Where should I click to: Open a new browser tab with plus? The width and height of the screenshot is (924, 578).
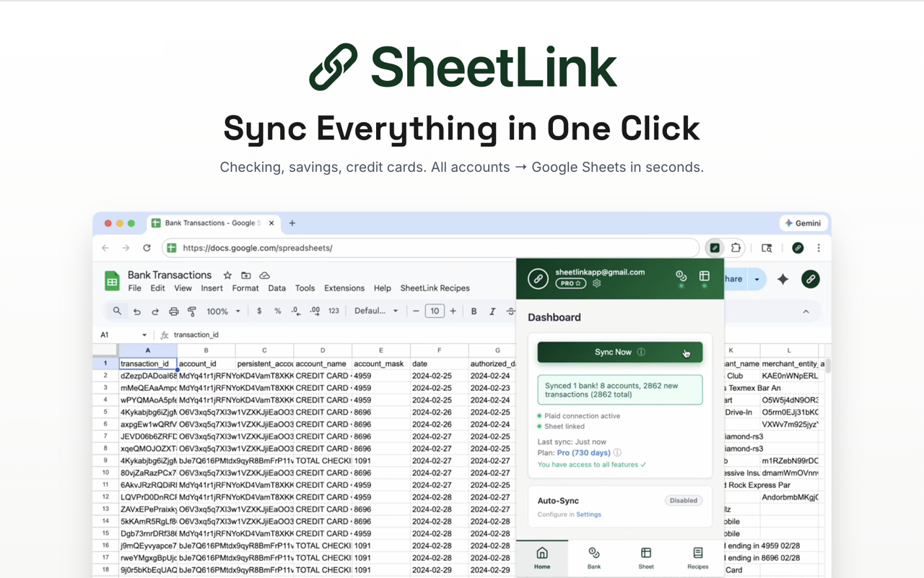(292, 223)
